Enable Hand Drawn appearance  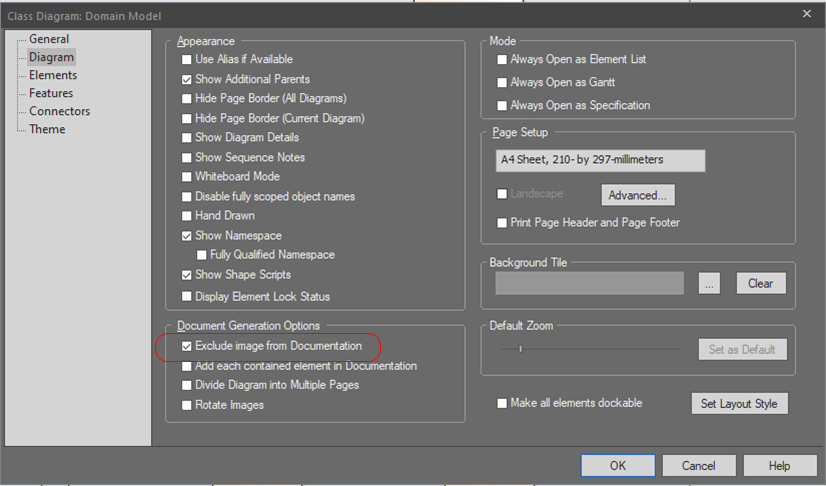coord(186,216)
